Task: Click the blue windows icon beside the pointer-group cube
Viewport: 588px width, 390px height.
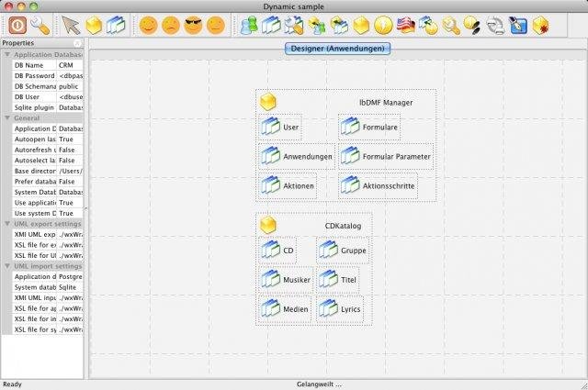Action: pyautogui.click(x=116, y=26)
